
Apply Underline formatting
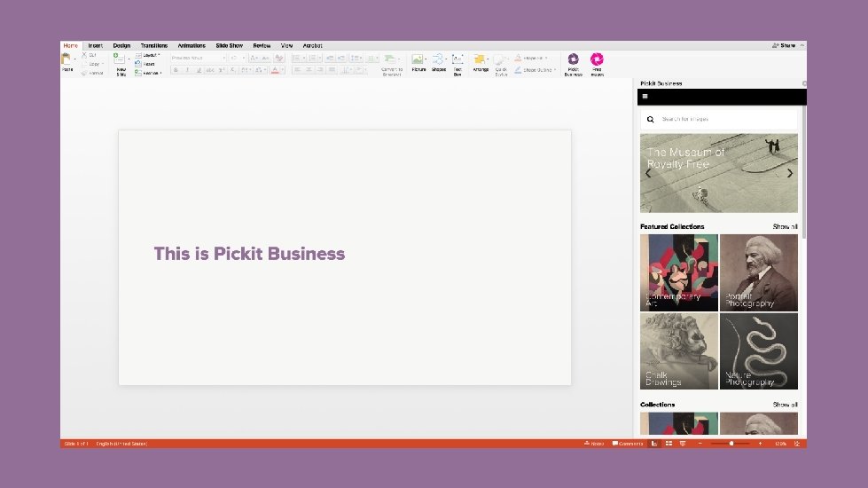(x=199, y=70)
